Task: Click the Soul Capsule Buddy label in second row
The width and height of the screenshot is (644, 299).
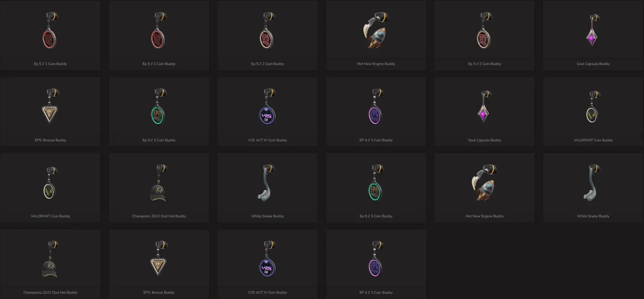Action: pos(485,140)
